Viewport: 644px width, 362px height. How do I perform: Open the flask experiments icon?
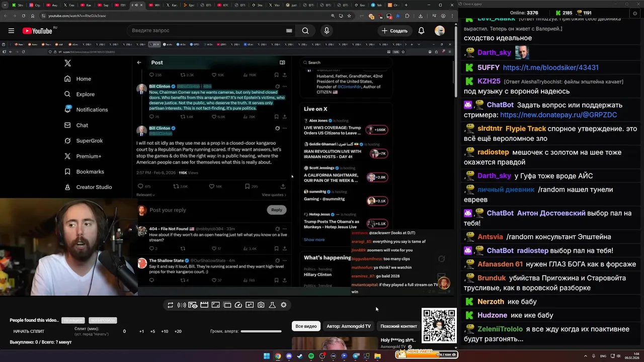[272, 305]
